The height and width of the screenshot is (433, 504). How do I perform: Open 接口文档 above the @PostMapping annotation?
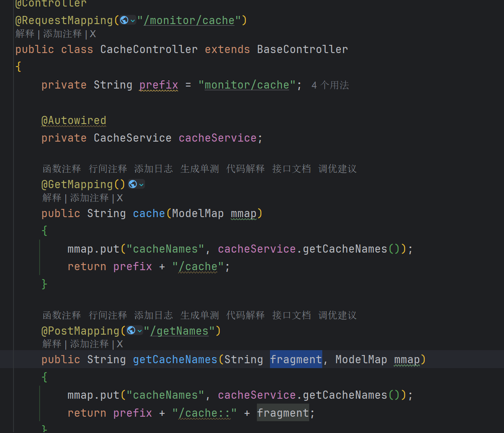pos(292,315)
